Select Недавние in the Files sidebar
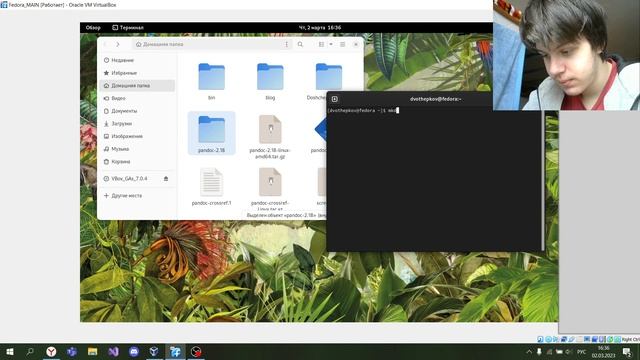The image size is (640, 360). [x=137, y=60]
